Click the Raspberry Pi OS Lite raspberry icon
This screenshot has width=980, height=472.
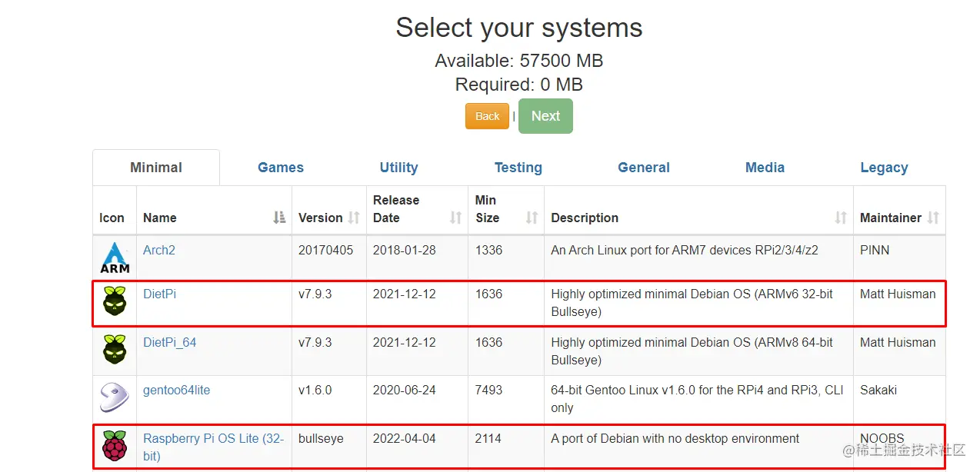click(x=115, y=446)
